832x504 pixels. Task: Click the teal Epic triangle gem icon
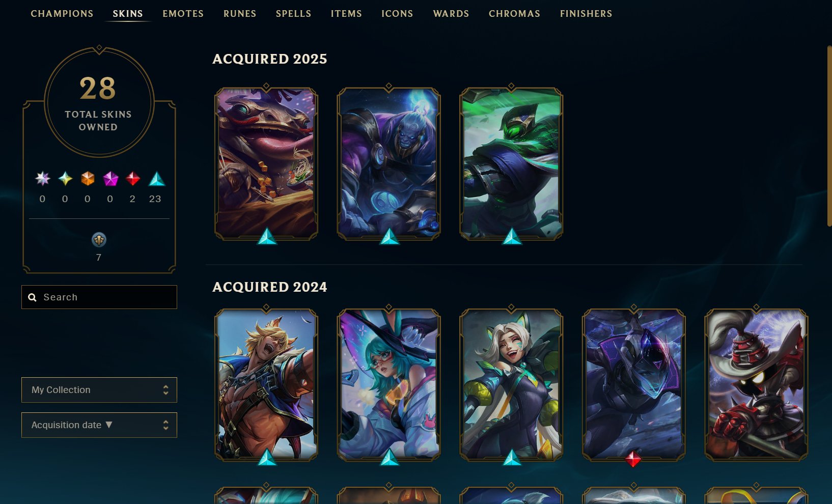pyautogui.click(x=156, y=179)
